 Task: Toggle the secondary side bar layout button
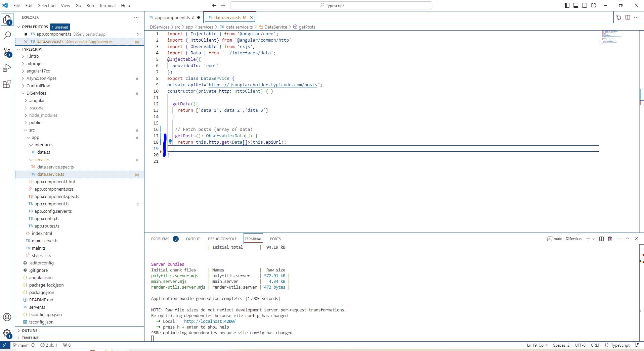click(585, 5)
